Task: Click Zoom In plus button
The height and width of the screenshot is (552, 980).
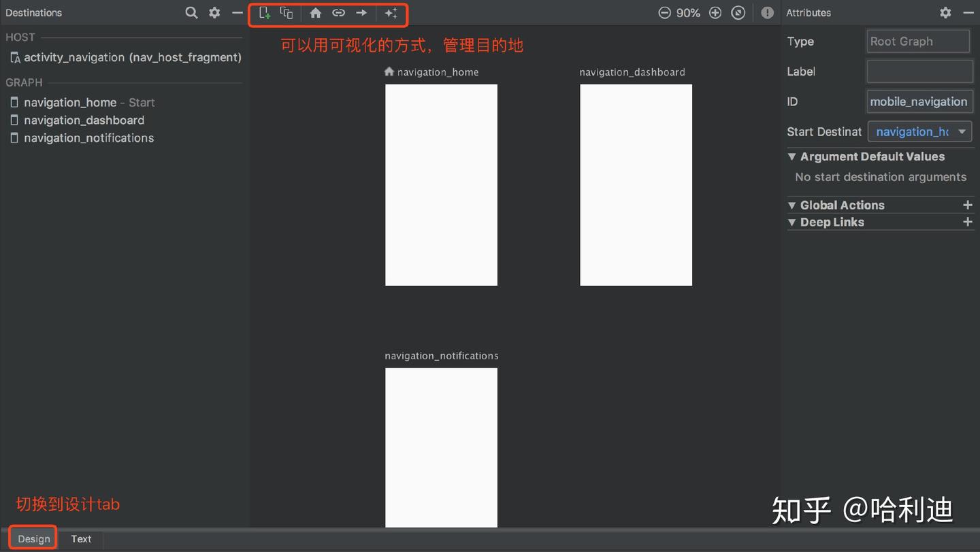Action: point(715,12)
